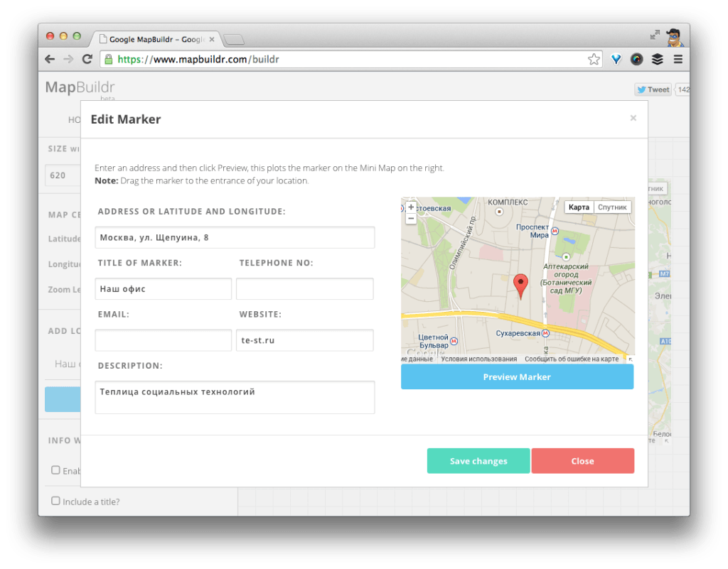
Task: Click the Save changes button
Action: point(478,460)
